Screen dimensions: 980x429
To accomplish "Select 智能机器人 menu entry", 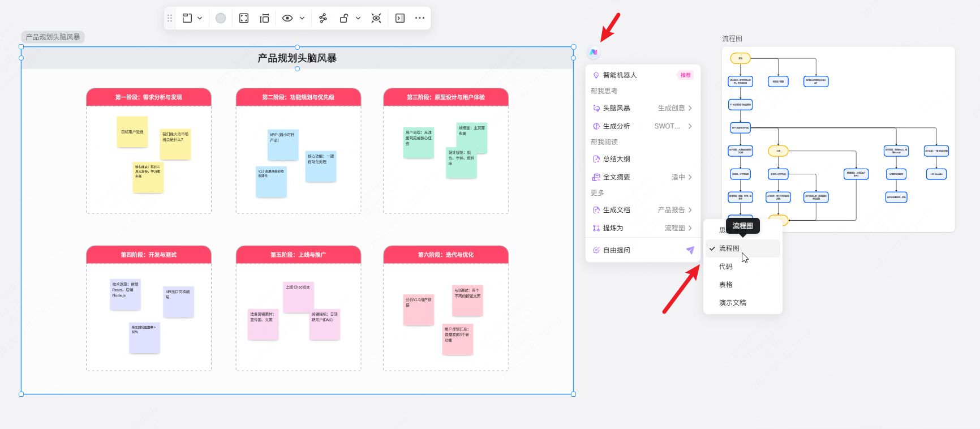I will pyautogui.click(x=643, y=75).
